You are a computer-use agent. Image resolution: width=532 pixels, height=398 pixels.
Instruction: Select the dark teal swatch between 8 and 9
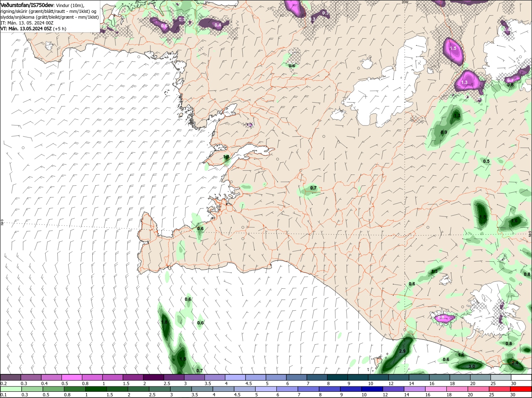[338, 377]
